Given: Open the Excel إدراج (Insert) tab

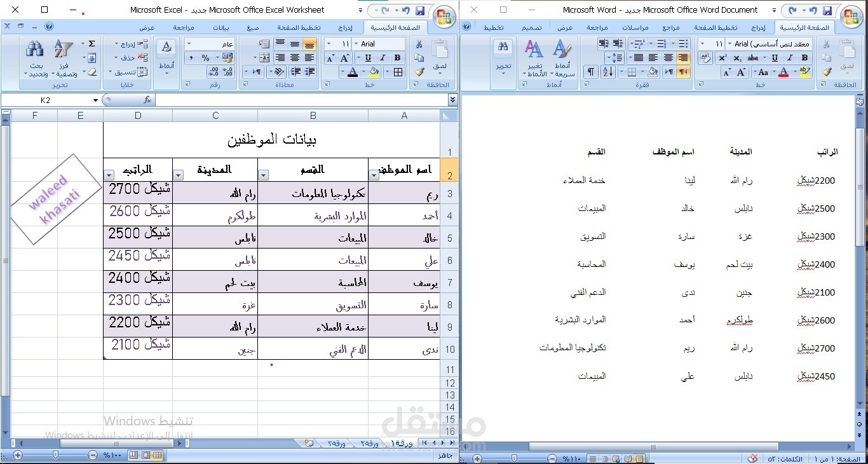Looking at the screenshot, I should (344, 28).
